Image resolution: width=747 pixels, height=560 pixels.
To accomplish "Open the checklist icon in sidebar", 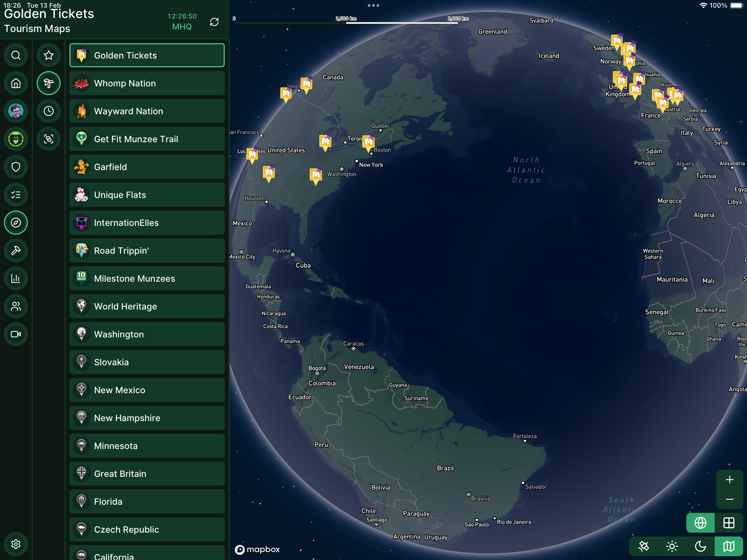I will pos(16,194).
